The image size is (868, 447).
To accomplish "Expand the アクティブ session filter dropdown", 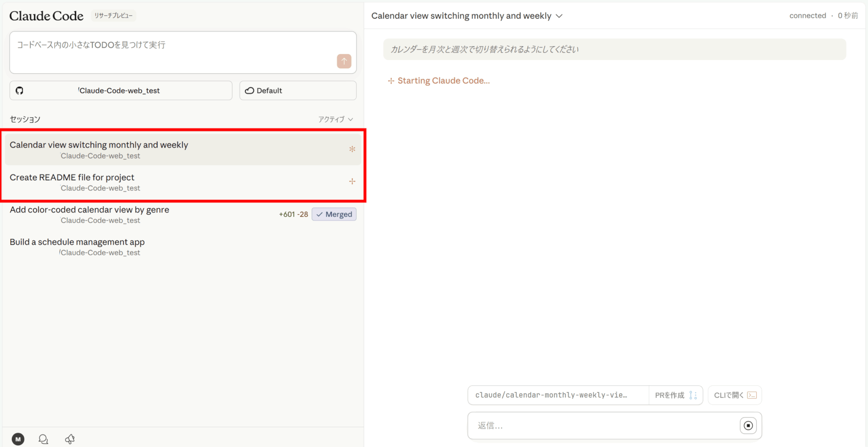I will click(335, 120).
